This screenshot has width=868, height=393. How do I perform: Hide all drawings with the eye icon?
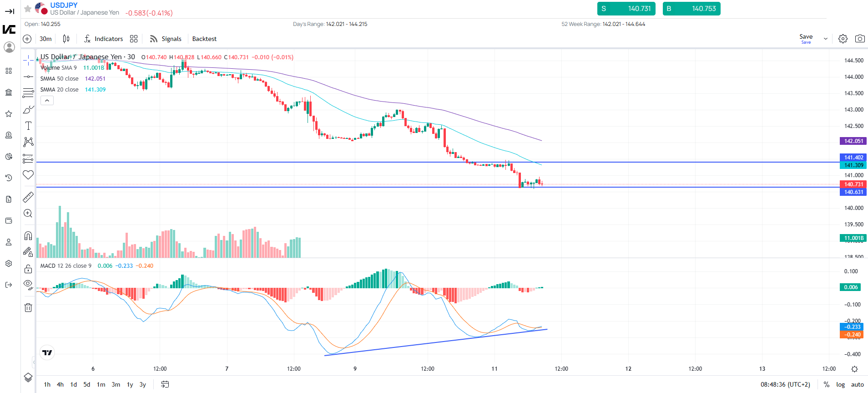click(28, 285)
